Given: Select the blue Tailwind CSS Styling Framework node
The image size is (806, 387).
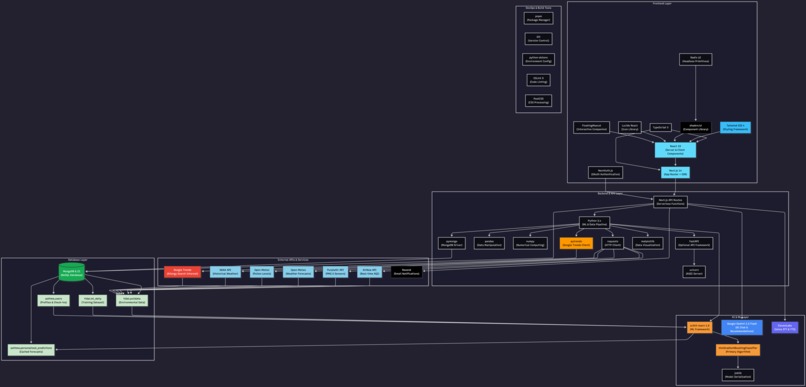Looking at the screenshot, I should [735, 127].
